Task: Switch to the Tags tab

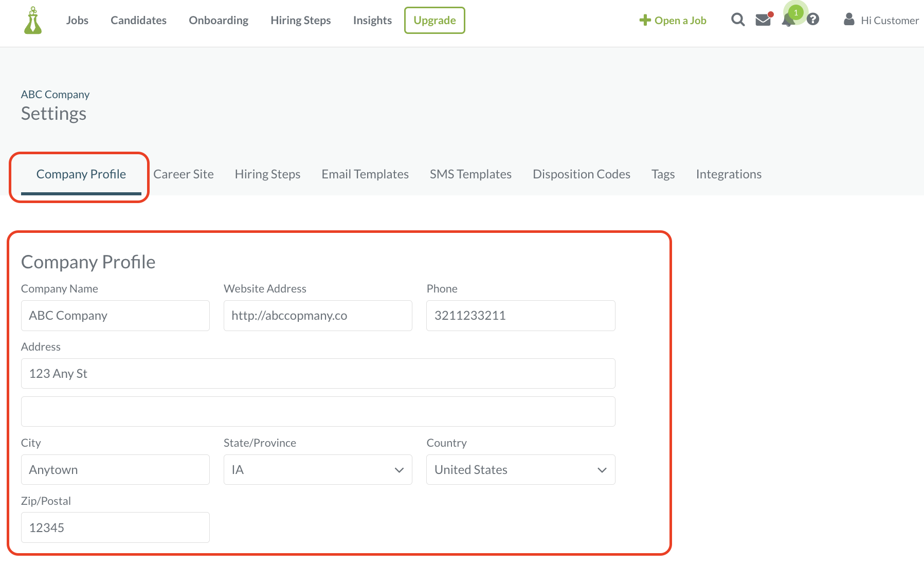Action: tap(663, 174)
